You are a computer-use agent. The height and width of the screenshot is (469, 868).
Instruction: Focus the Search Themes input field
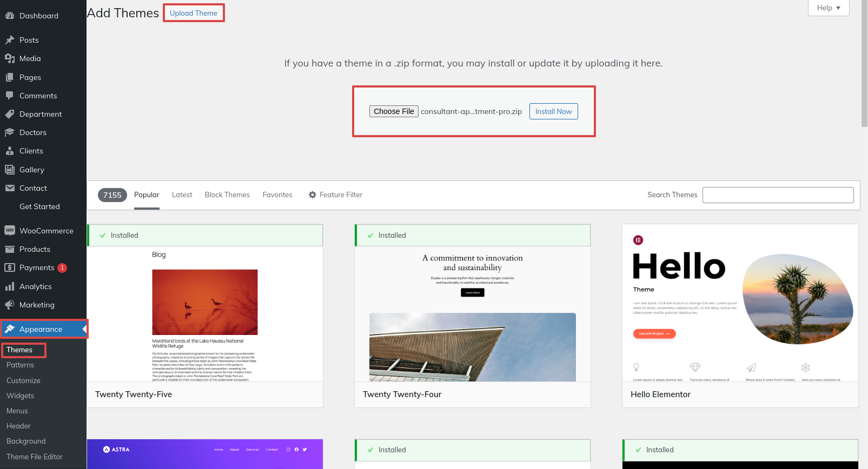coord(778,195)
